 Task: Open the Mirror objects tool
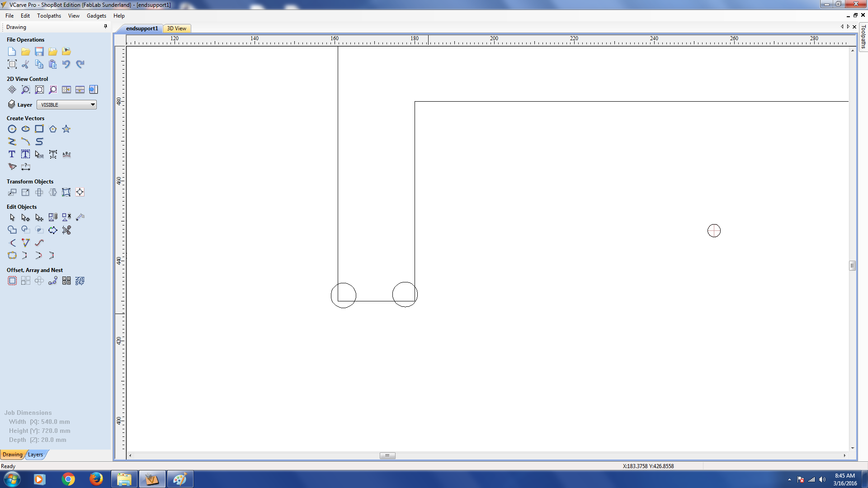(53, 192)
